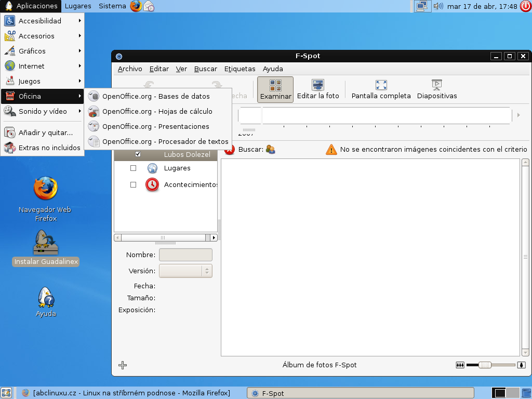Click the plus icon at F-Spot bottom left

click(x=123, y=365)
